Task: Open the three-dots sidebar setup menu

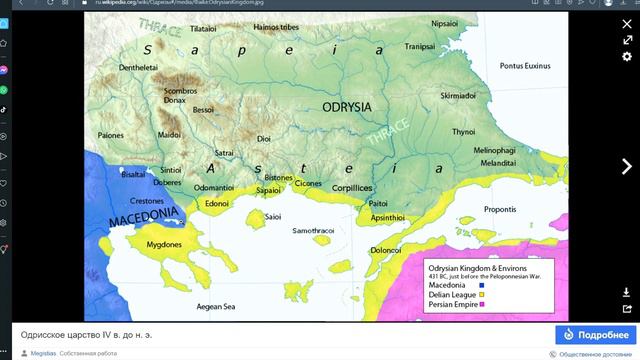Action: point(3,351)
